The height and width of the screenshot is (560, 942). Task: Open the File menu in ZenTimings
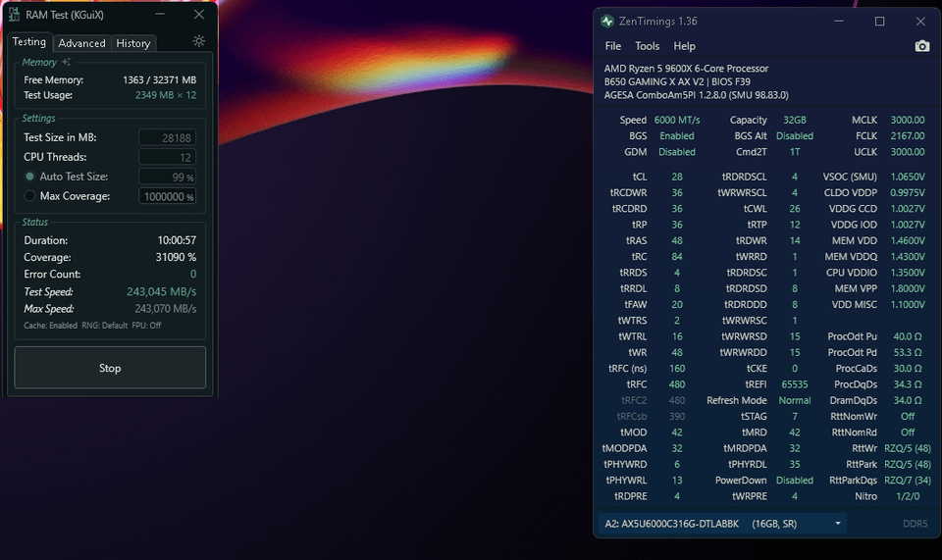pos(613,46)
